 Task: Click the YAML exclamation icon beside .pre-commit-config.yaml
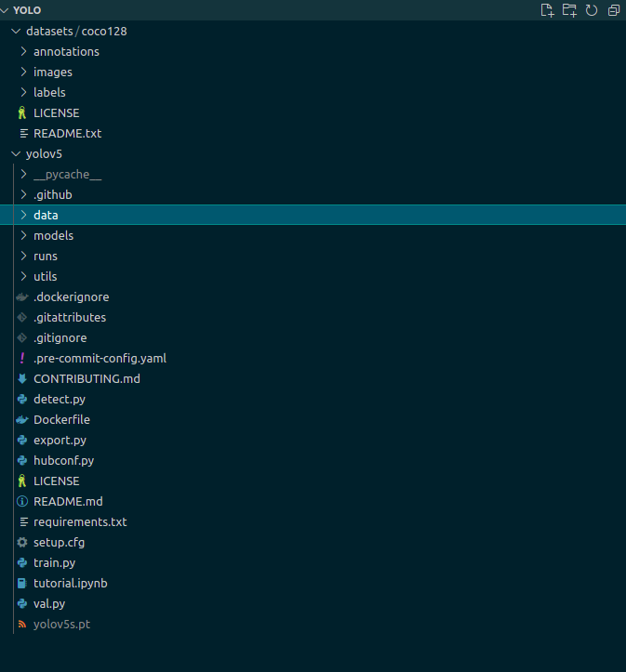pyautogui.click(x=22, y=358)
